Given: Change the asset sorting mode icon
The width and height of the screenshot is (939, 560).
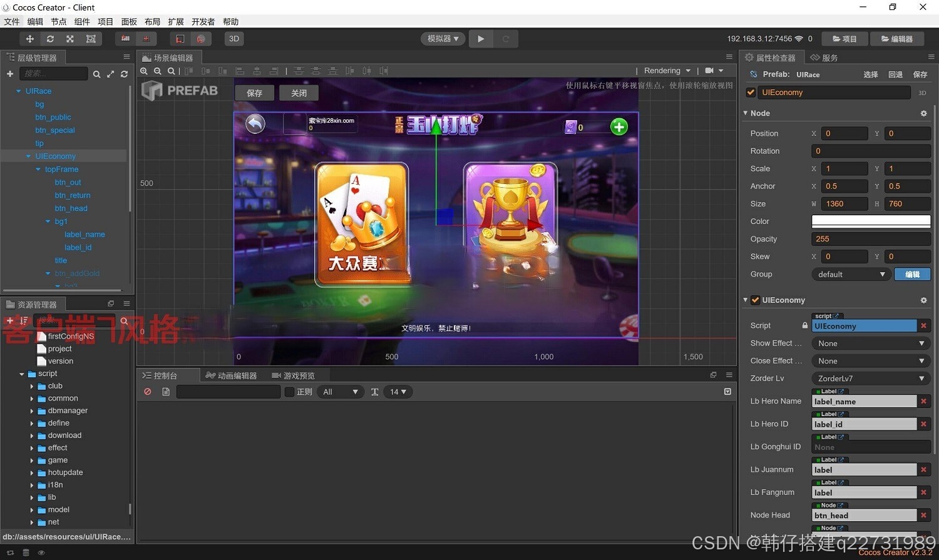Looking at the screenshot, I should tap(24, 320).
